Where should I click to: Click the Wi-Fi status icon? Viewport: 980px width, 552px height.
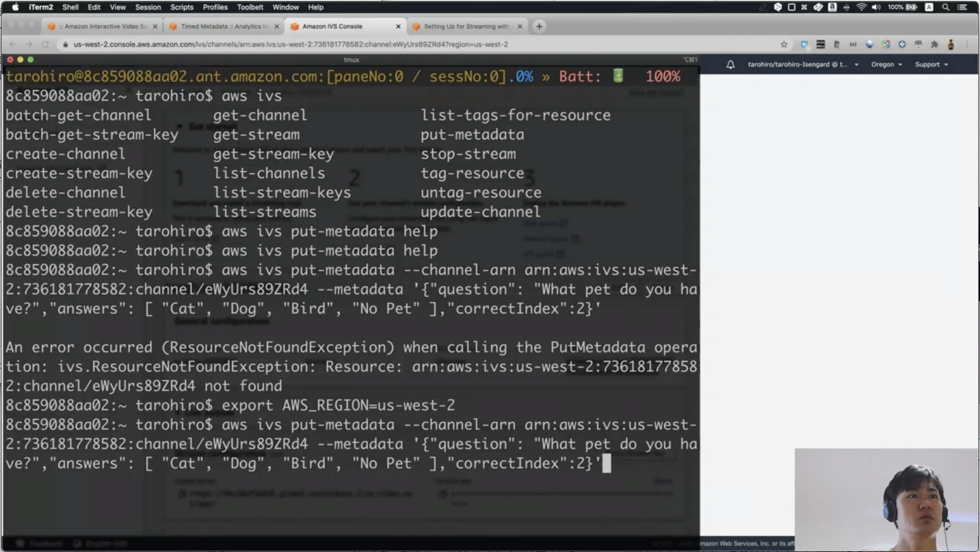[861, 7]
